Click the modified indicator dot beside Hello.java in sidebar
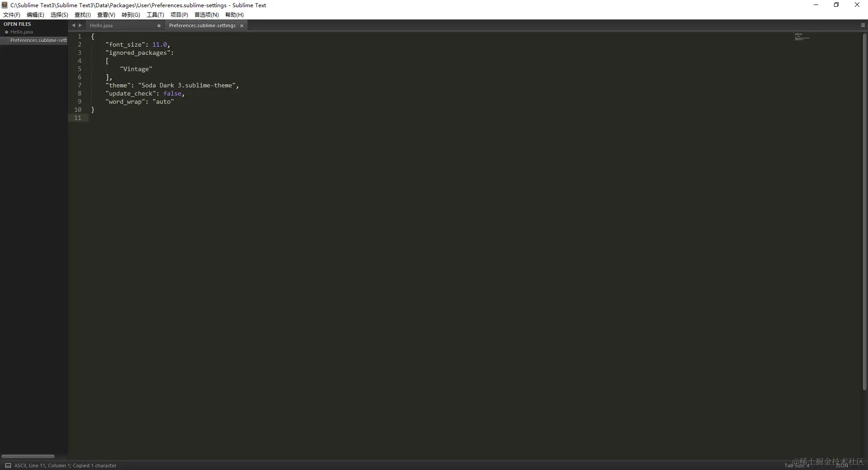This screenshot has width=868, height=470. 7,32
